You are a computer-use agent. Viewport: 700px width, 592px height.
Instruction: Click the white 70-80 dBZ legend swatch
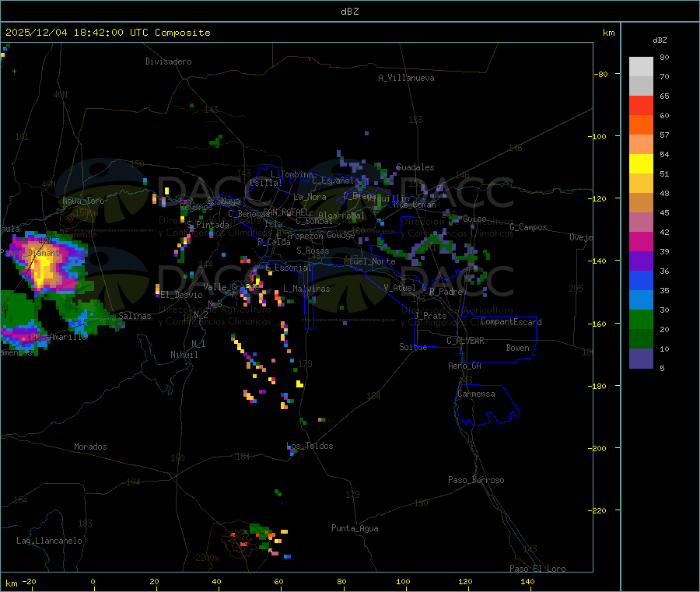tap(641, 67)
